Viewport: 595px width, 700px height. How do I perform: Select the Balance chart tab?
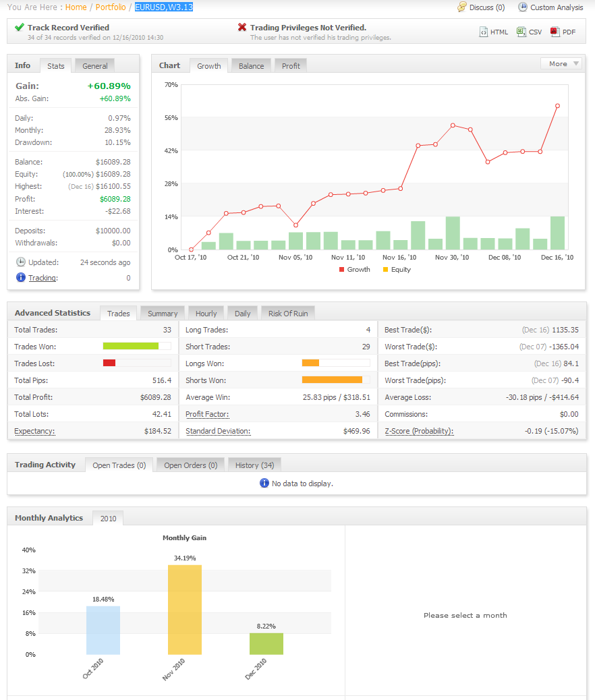[251, 66]
